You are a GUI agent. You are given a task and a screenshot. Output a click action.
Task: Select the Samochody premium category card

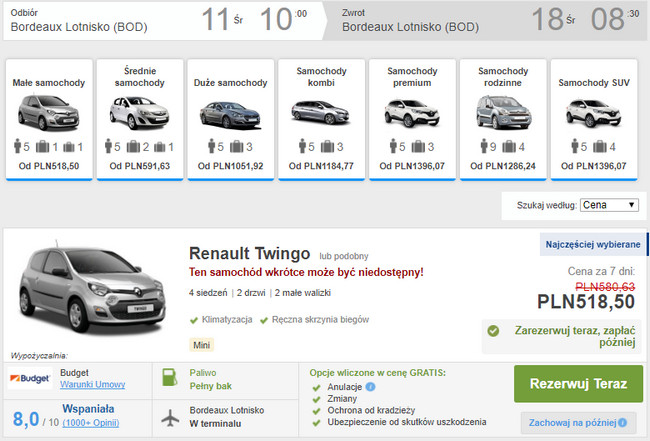click(412, 120)
